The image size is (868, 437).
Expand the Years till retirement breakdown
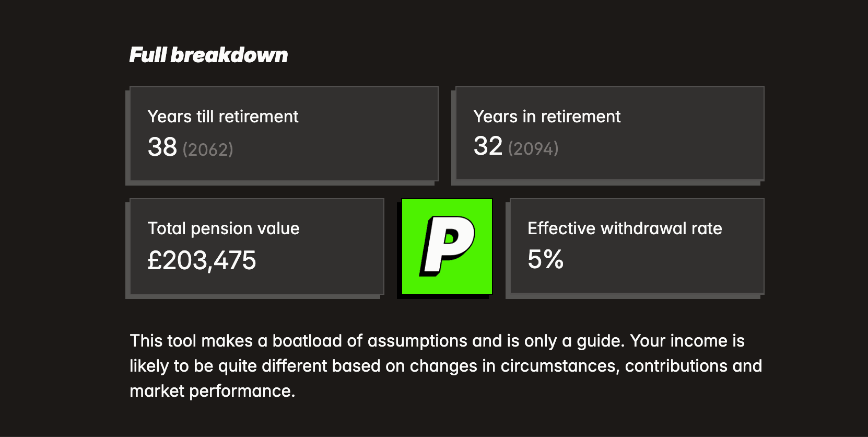point(284,134)
